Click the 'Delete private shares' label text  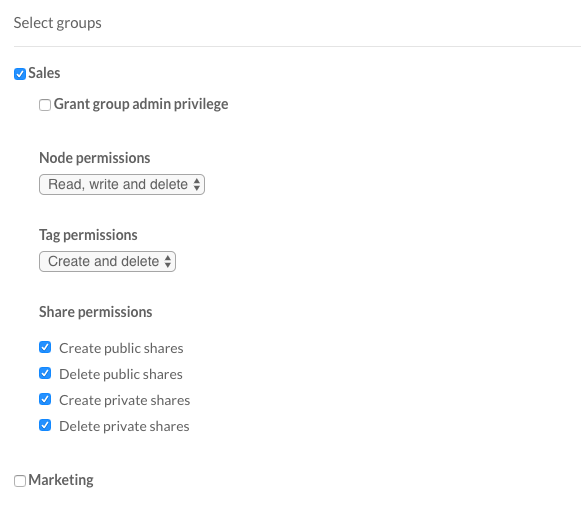(124, 426)
